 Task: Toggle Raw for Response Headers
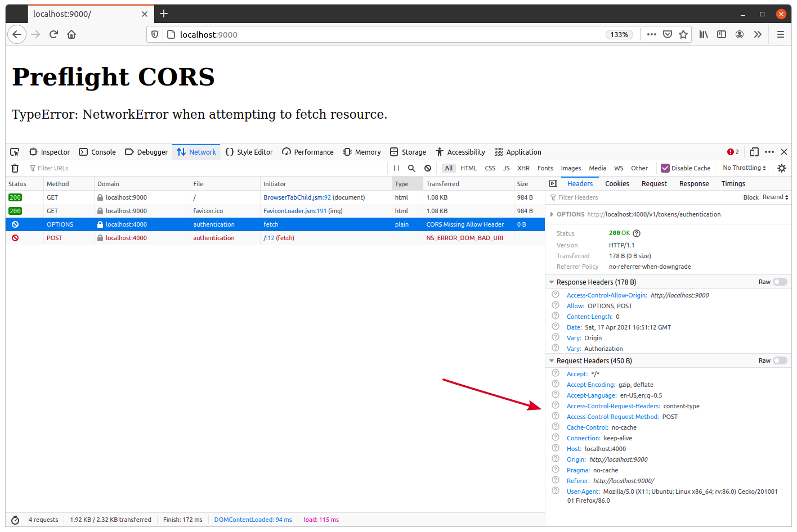[x=780, y=282]
